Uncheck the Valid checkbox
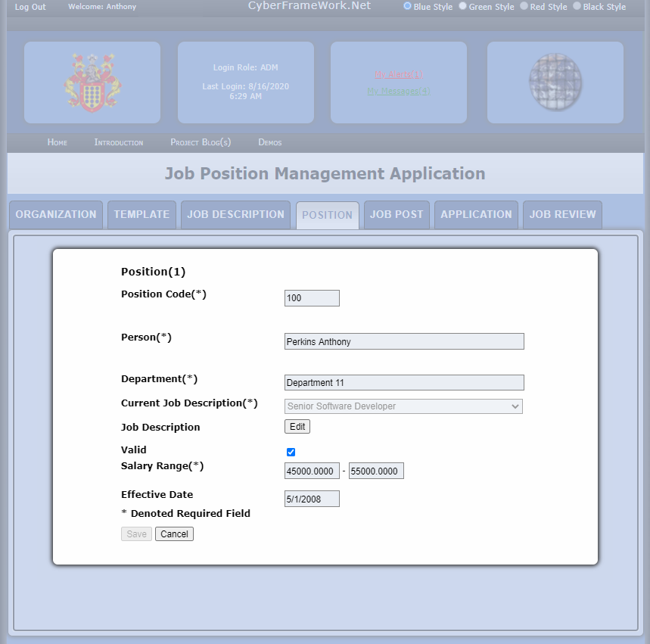This screenshot has width=650, height=644. click(x=291, y=452)
